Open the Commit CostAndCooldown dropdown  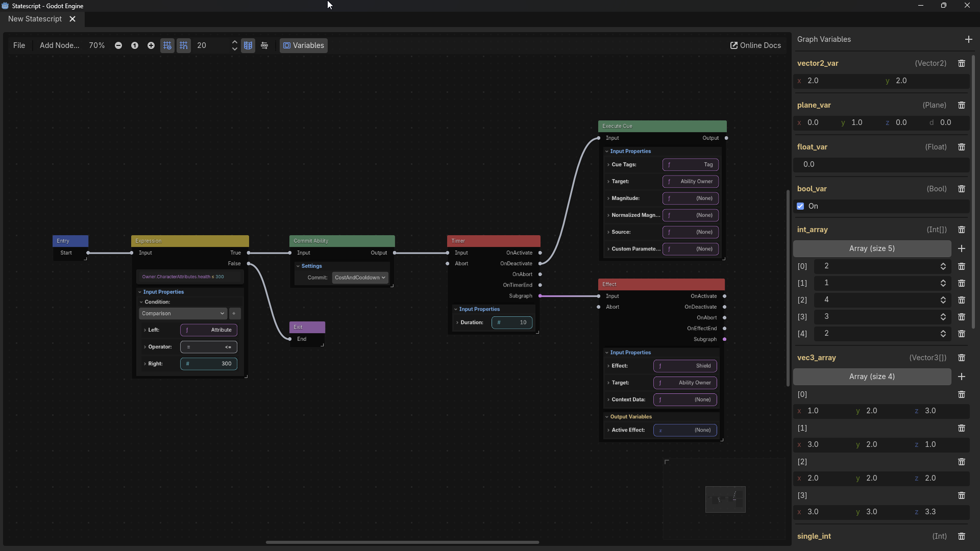(x=360, y=278)
